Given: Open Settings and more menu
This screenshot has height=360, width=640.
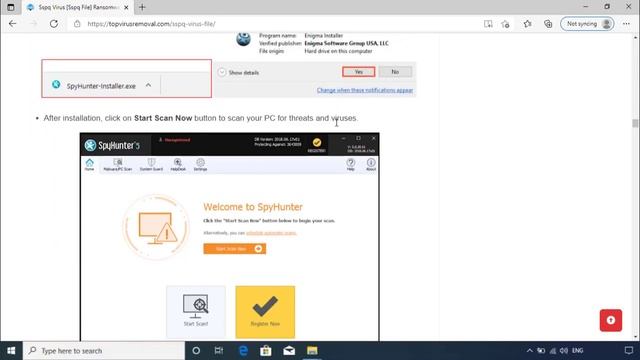Looking at the screenshot, I should click(x=627, y=24).
